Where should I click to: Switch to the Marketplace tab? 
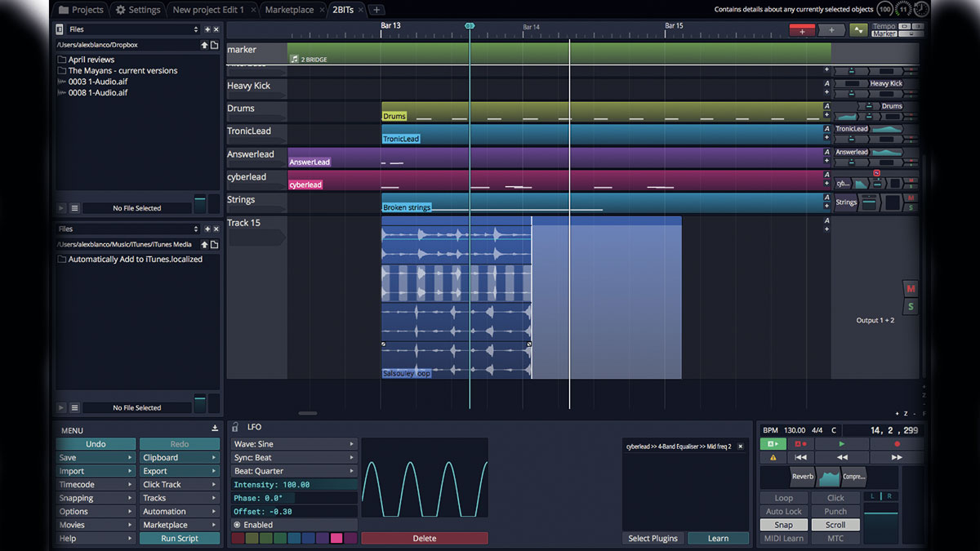(290, 10)
